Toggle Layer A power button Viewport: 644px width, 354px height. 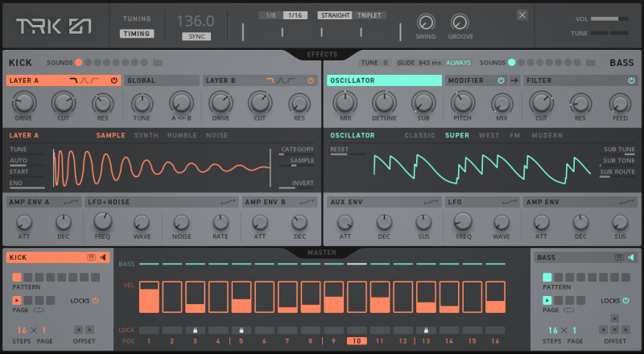click(114, 80)
